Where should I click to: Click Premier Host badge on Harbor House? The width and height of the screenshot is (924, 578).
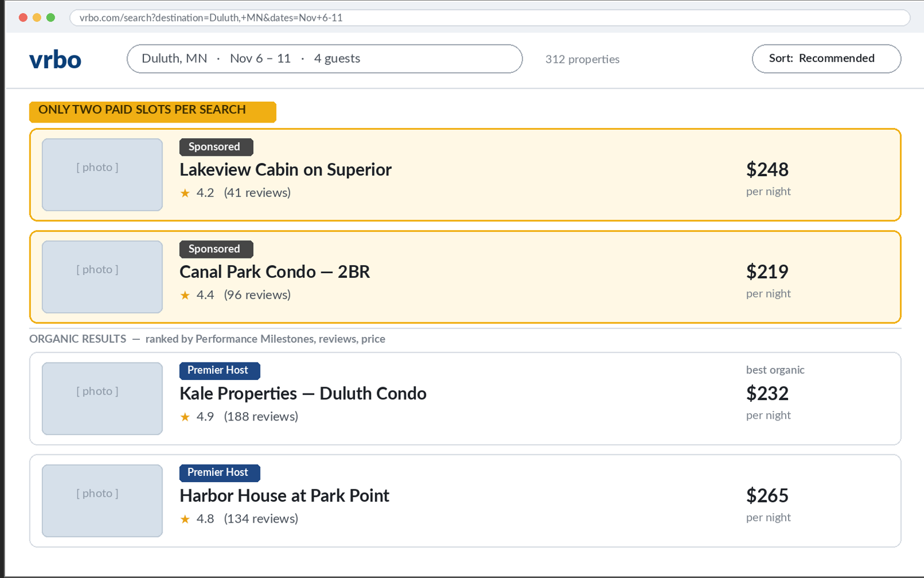(x=219, y=473)
